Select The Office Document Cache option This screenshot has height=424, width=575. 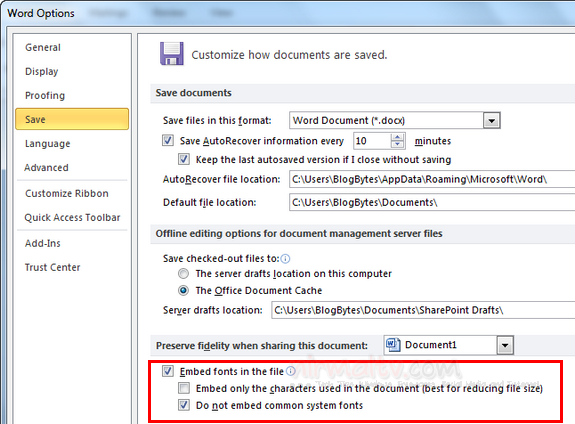(x=183, y=290)
